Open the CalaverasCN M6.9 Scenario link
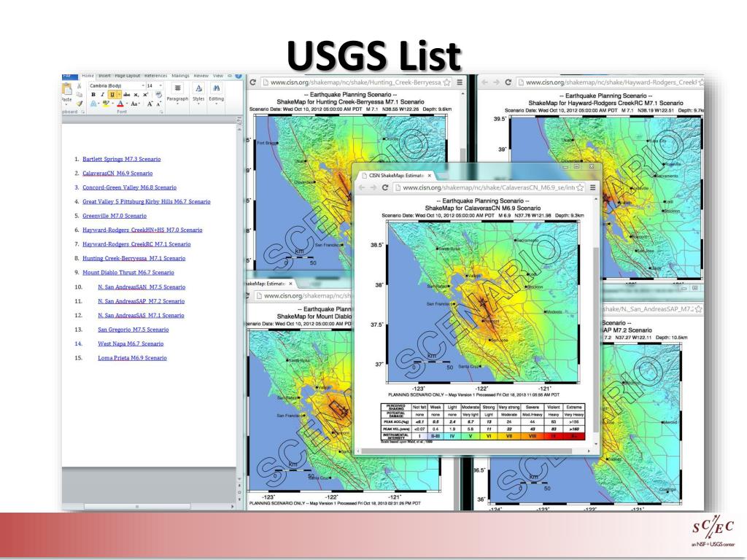The width and height of the screenshot is (747, 560). pyautogui.click(x=117, y=174)
